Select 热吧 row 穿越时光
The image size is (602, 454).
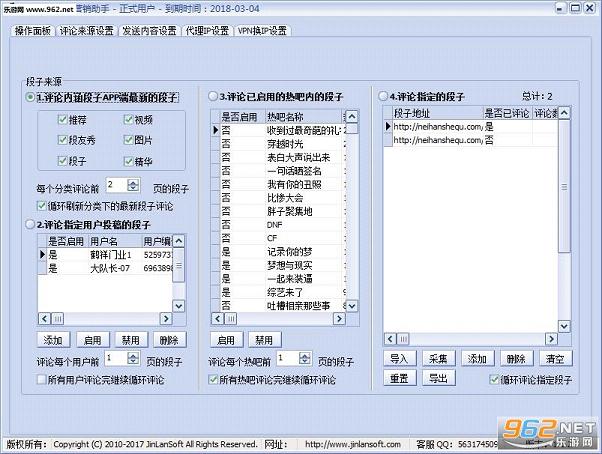pos(279,144)
